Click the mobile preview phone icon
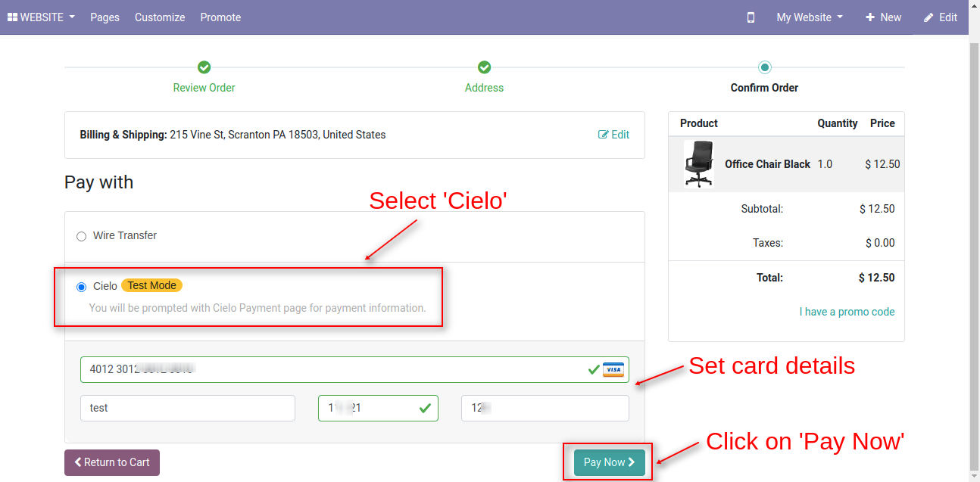This screenshot has height=482, width=980. [x=751, y=17]
